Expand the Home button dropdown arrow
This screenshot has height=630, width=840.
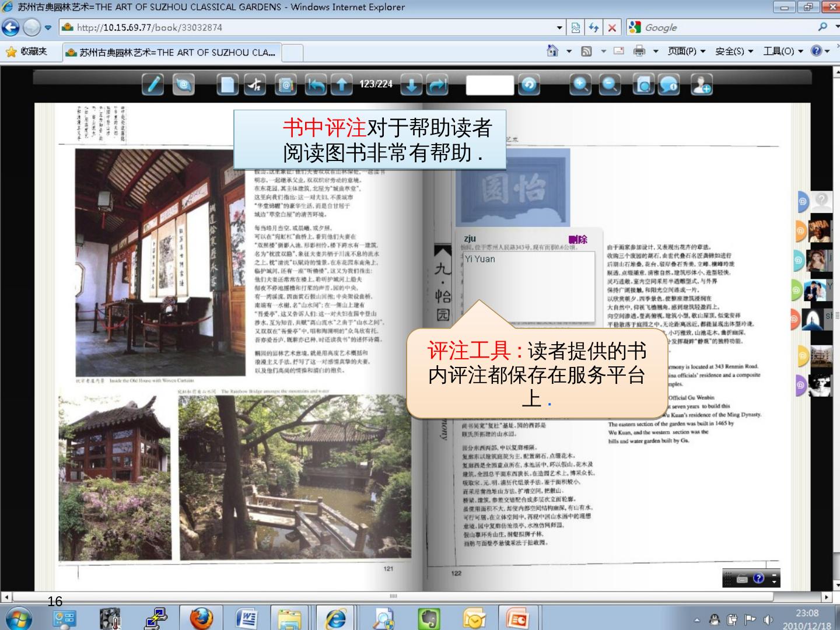click(569, 51)
